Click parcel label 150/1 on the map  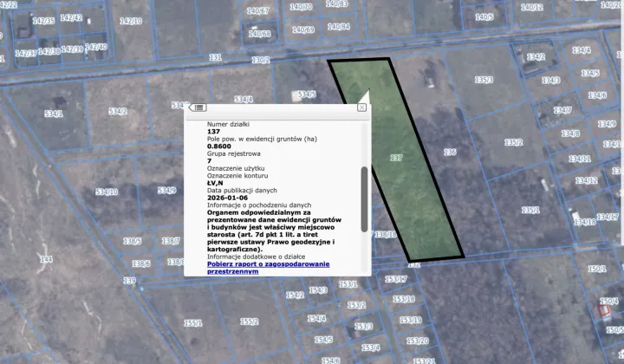pyautogui.click(x=597, y=269)
